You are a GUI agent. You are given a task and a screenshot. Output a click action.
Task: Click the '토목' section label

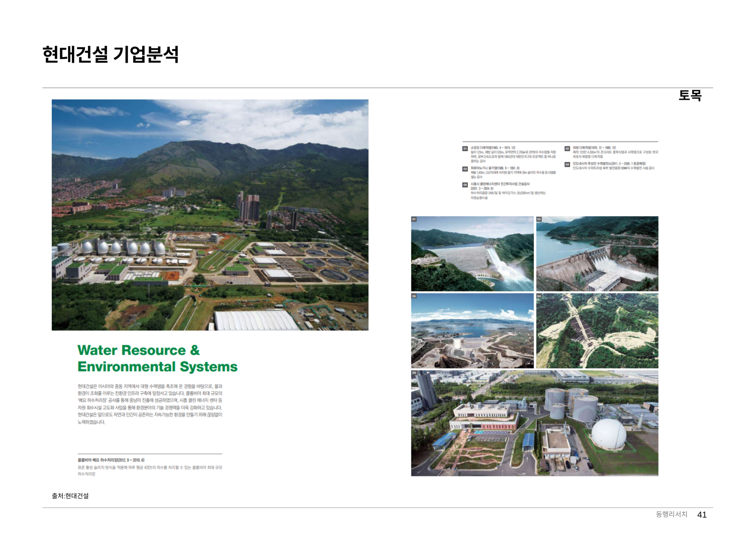coord(690,95)
